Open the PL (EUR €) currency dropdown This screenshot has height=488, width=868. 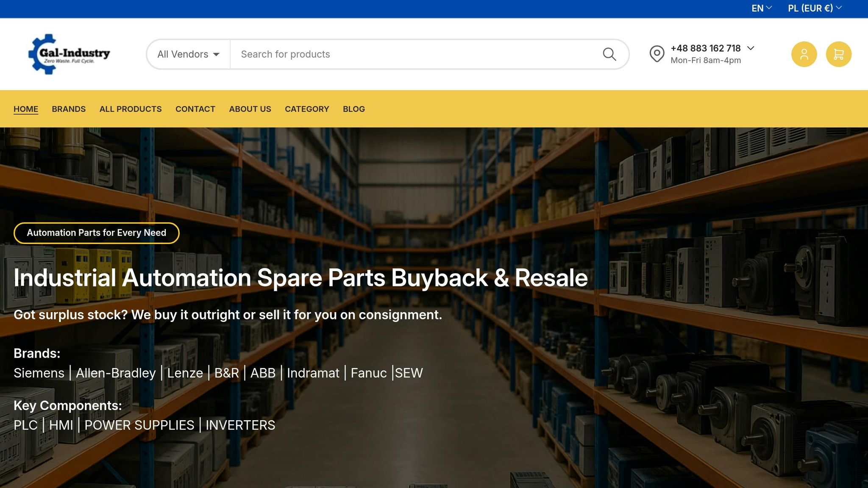pyautogui.click(x=815, y=8)
